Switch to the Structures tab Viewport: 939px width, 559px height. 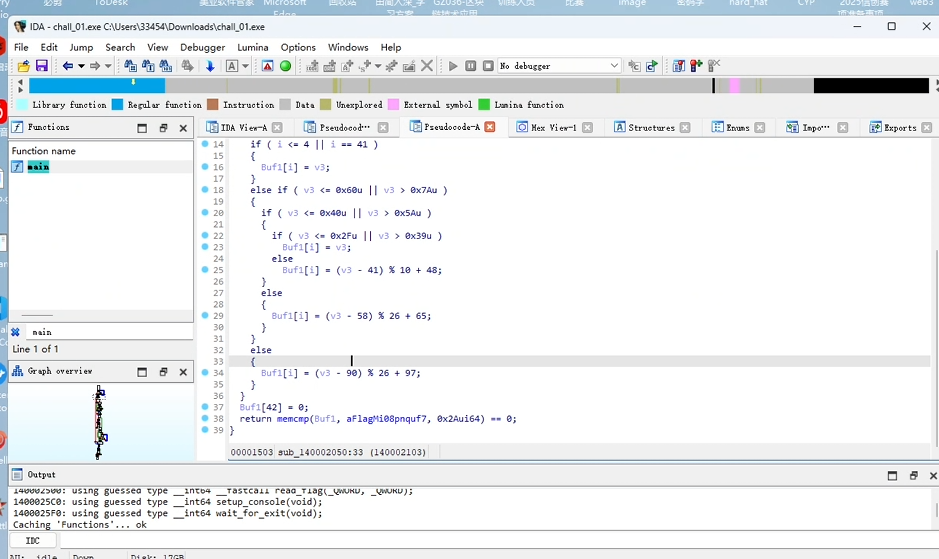pyautogui.click(x=651, y=128)
